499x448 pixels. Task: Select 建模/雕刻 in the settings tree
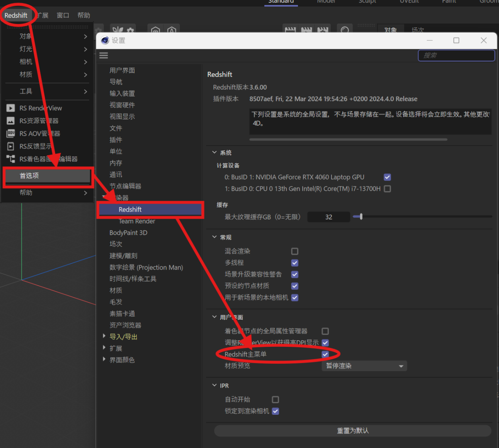coord(124,256)
